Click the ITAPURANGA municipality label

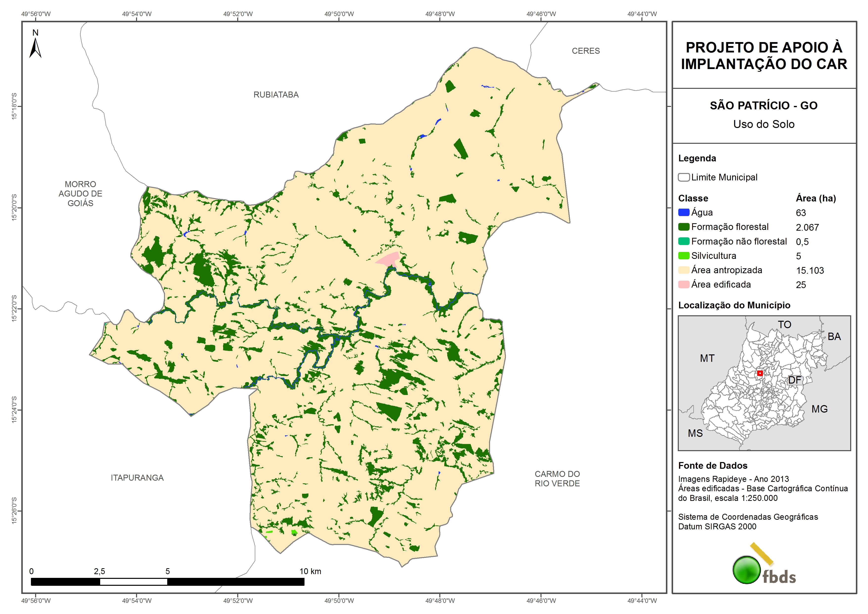coord(137,478)
